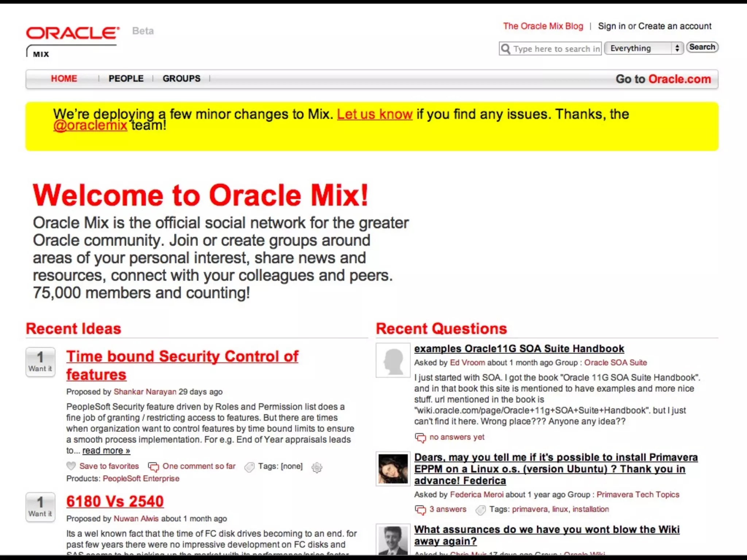Image resolution: width=747 pixels, height=560 pixels.
Task: Click the speech bubble next to no answers yet
Action: pos(420,437)
